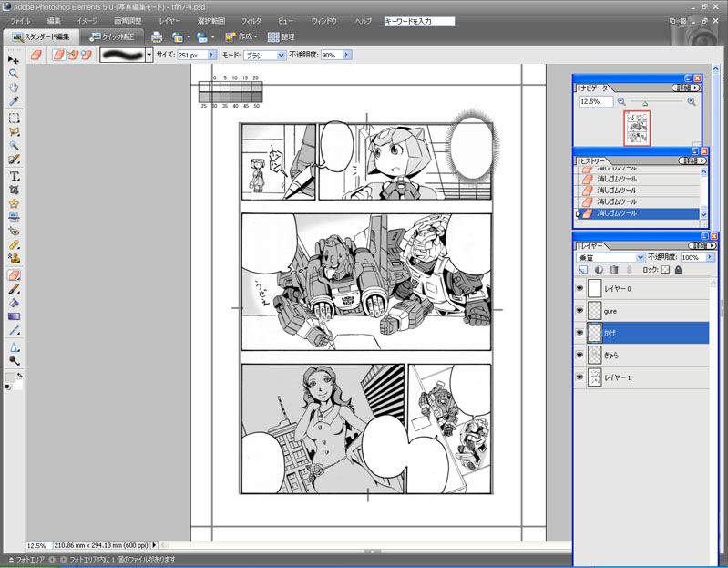
Task: Create a new layer icon
Action: (584, 269)
